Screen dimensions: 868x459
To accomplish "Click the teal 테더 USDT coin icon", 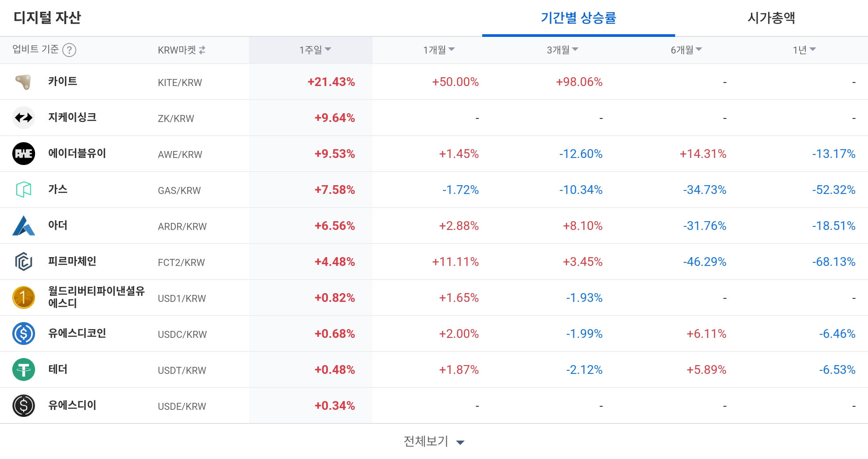I will pyautogui.click(x=24, y=369).
